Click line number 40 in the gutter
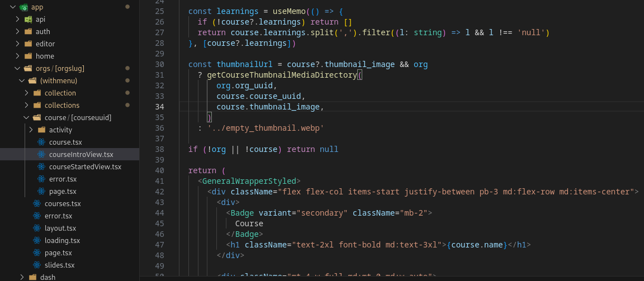 pyautogui.click(x=159, y=170)
